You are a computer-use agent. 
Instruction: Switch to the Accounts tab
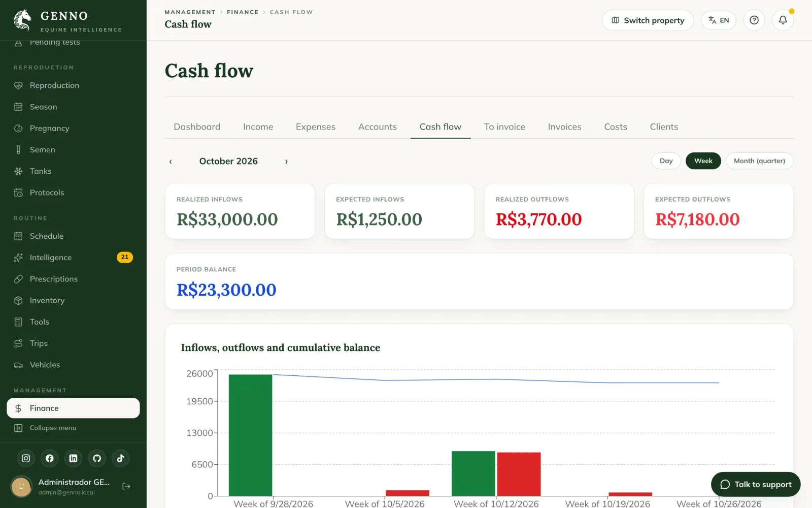tap(378, 127)
